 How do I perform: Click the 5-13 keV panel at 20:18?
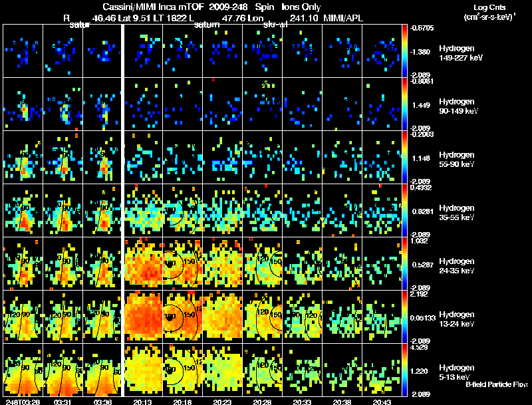182,370
